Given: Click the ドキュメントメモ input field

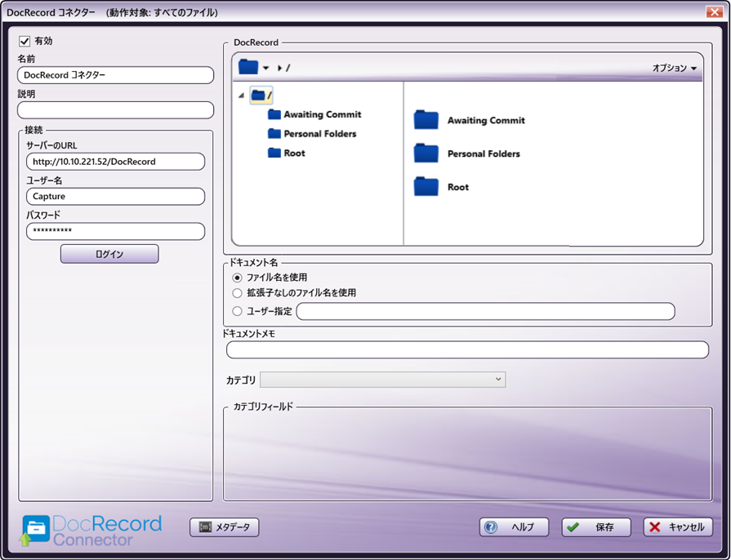Looking at the screenshot, I should (x=468, y=350).
